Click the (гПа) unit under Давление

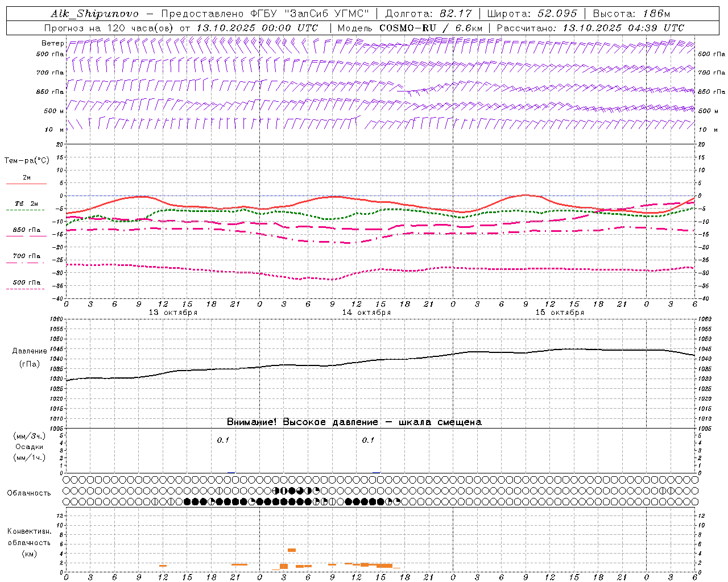[x=29, y=364]
